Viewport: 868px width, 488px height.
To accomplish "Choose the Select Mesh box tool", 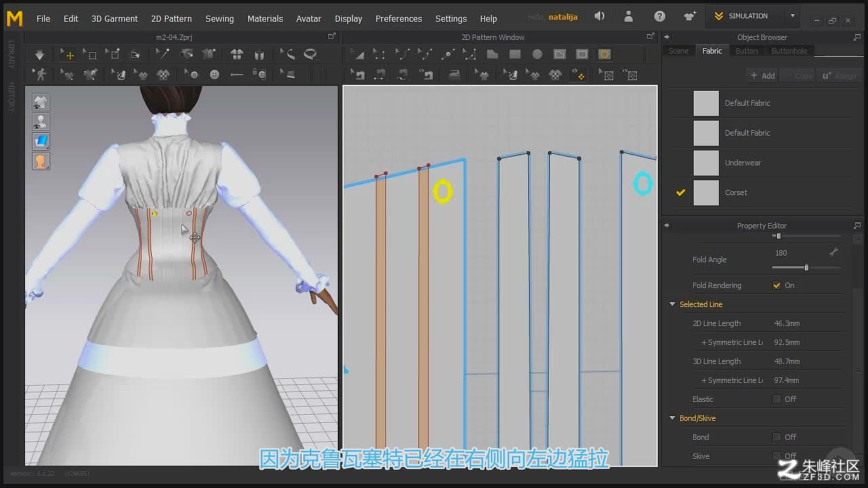I will pos(90,54).
